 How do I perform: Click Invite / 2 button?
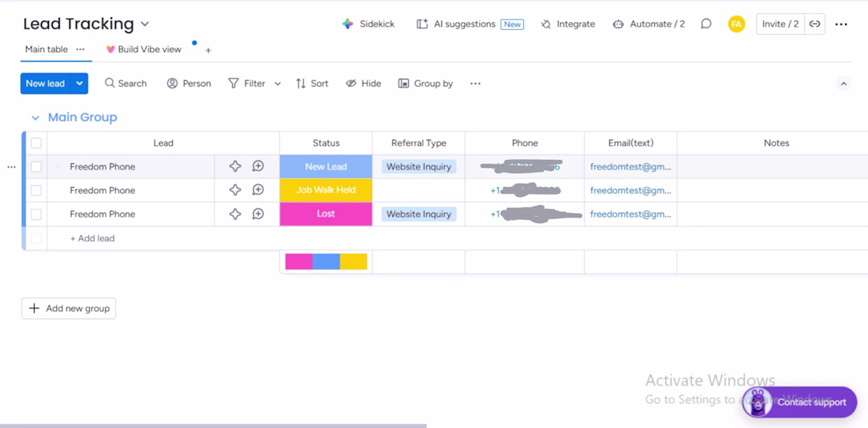(780, 24)
